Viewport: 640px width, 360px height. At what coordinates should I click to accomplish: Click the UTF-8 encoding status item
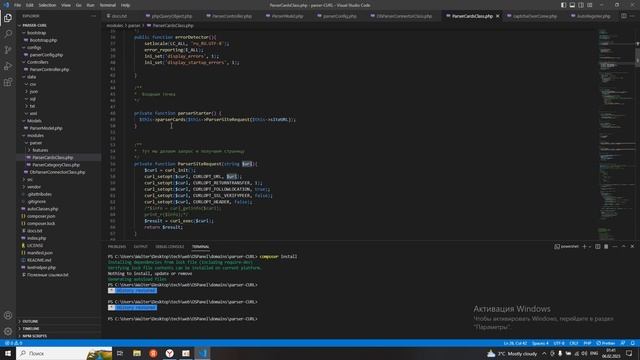[559, 343]
